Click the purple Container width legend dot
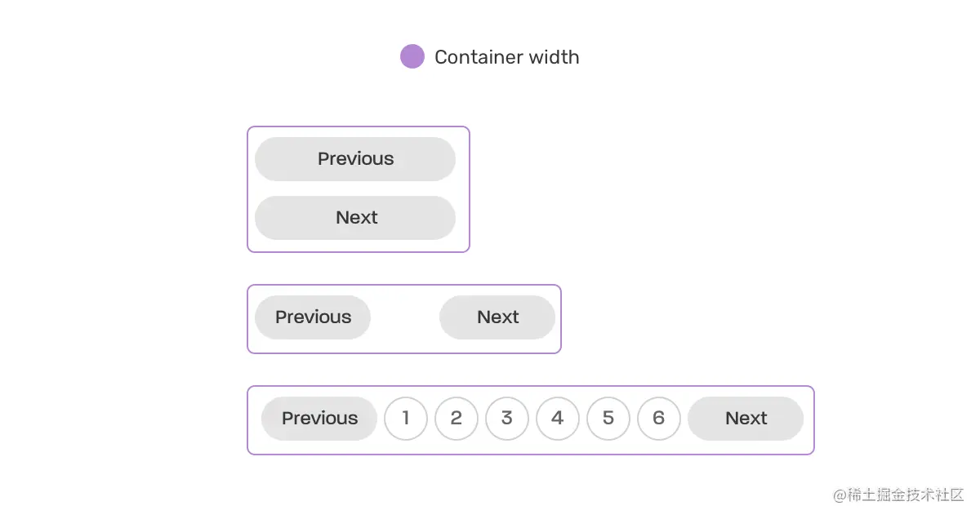This screenshot has width=980, height=519. [x=412, y=56]
